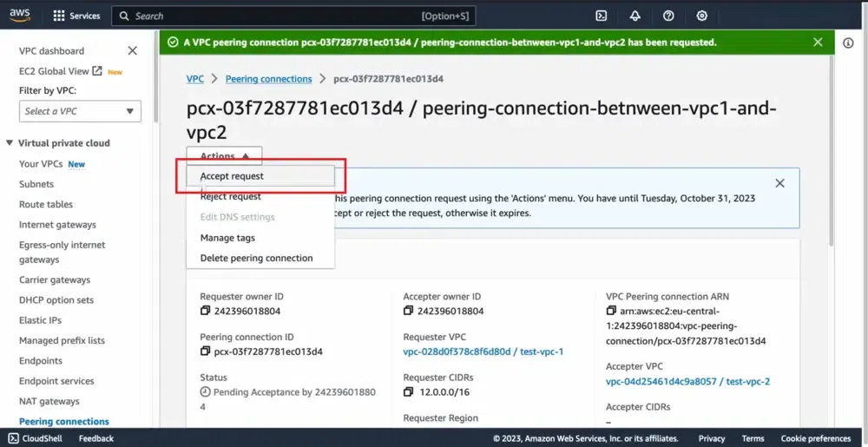Image resolution: width=868 pixels, height=447 pixels.
Task: Click the Pending Acceptance status text
Action: 288,399
